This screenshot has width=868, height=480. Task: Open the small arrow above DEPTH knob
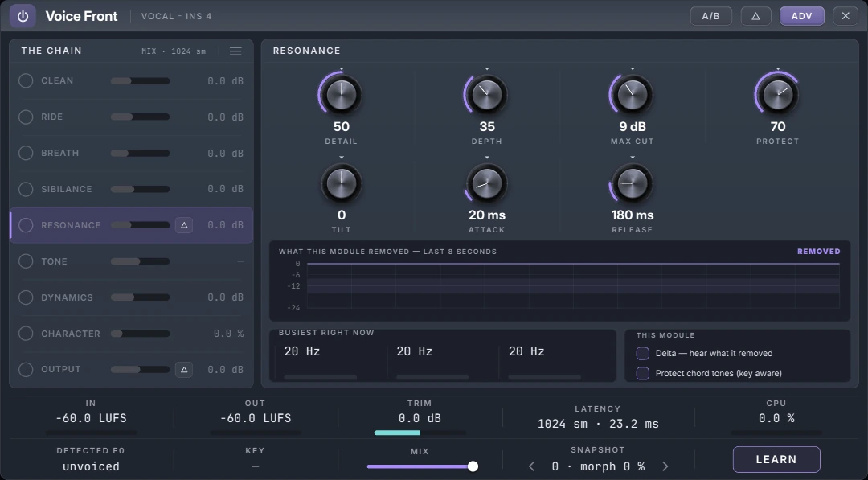point(487,69)
